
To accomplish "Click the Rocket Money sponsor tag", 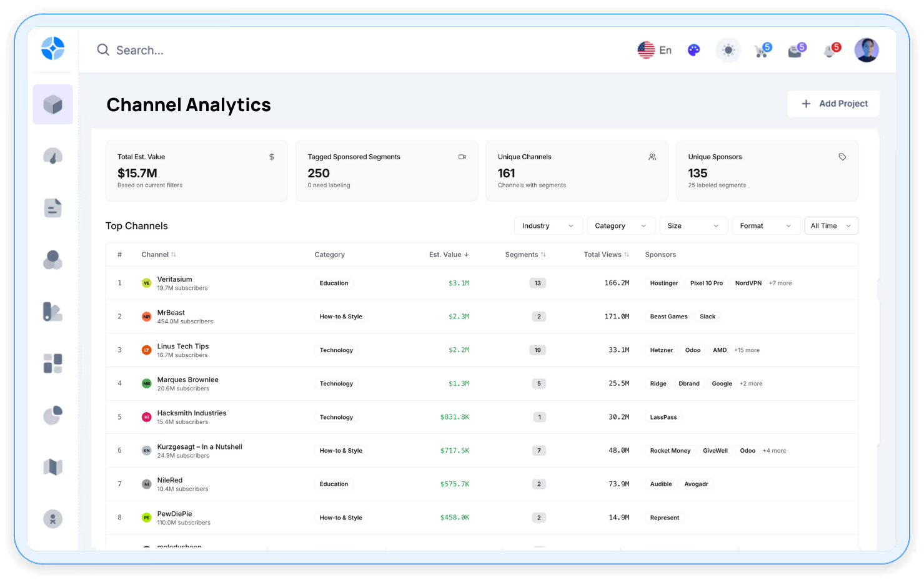I will tap(670, 451).
